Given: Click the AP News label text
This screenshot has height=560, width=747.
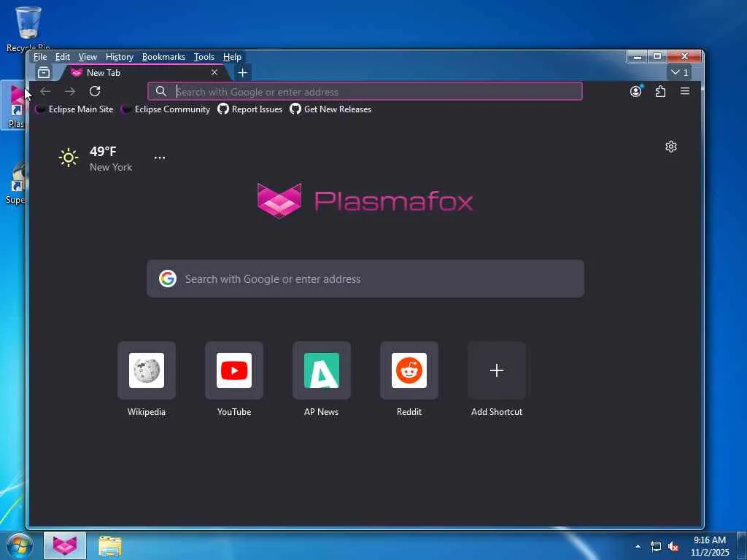Looking at the screenshot, I should click(322, 412).
